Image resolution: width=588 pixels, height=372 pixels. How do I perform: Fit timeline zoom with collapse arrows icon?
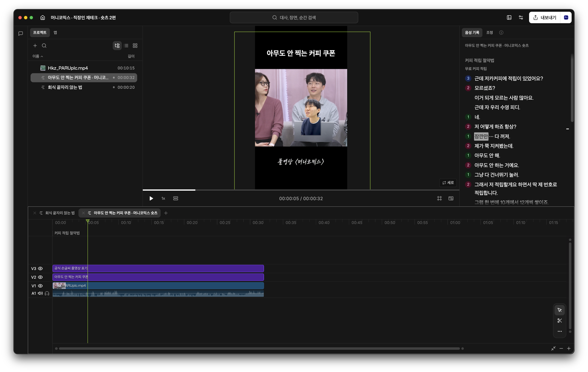pyautogui.click(x=553, y=348)
